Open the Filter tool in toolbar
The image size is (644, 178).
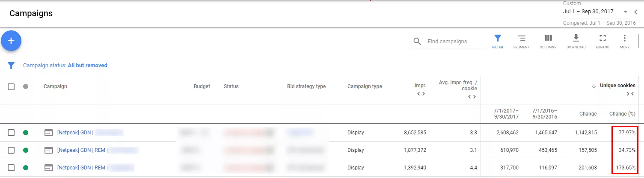498,42
